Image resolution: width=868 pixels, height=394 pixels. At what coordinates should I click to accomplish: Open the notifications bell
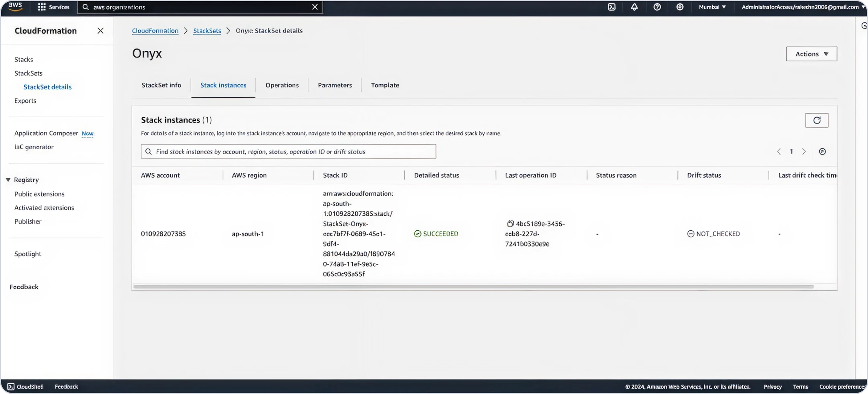634,7
